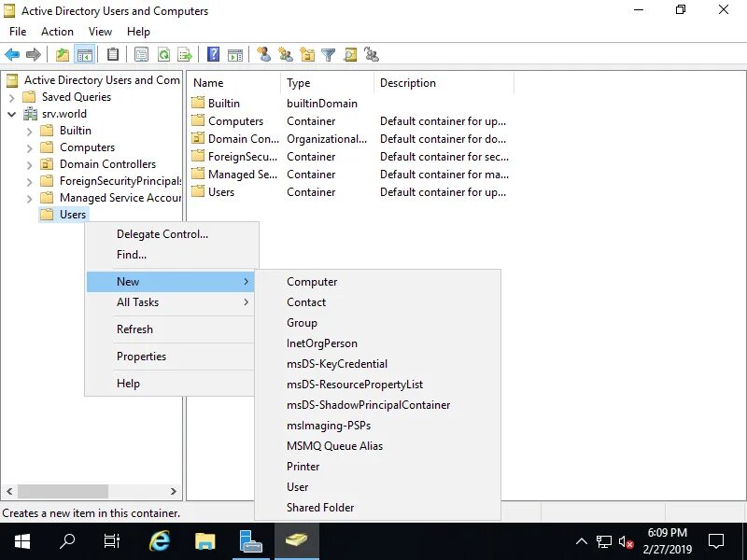Image resolution: width=747 pixels, height=560 pixels.
Task: Create a new User from submenu
Action: click(378, 486)
